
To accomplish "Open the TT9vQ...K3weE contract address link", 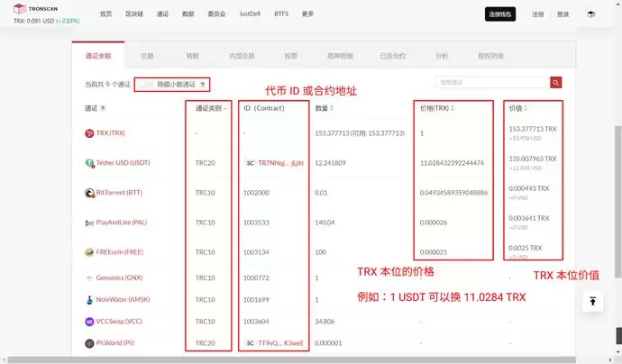I will (x=281, y=343).
